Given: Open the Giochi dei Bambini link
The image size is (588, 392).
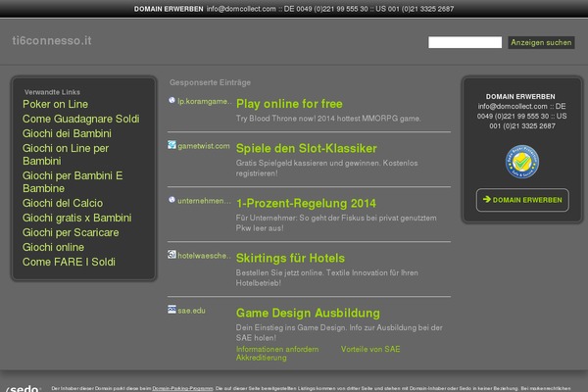Looking at the screenshot, I should click(x=67, y=133).
